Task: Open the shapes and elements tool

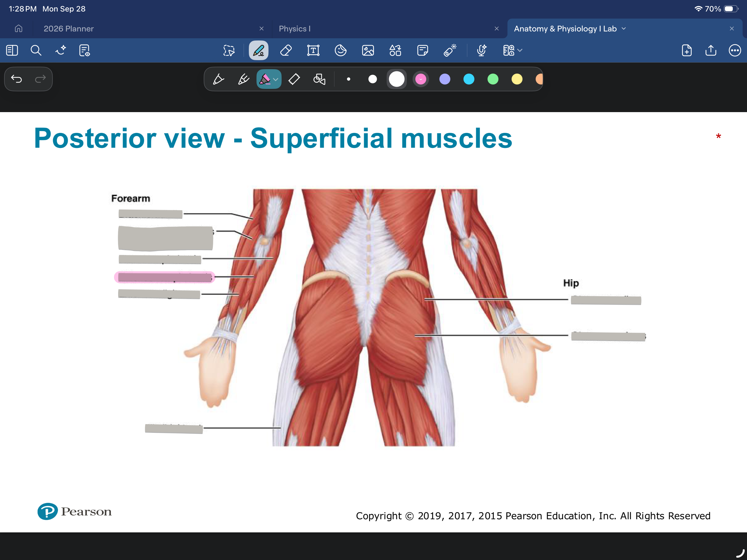Action: tap(395, 51)
